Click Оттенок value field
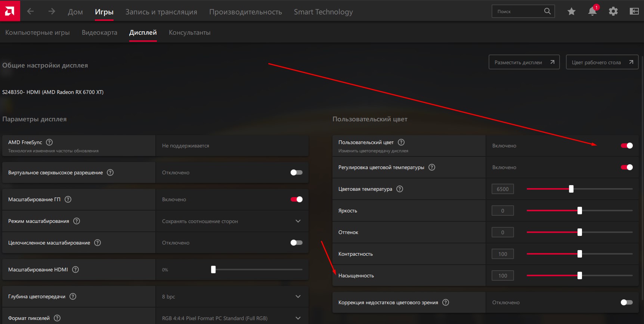The image size is (644, 324). click(503, 232)
